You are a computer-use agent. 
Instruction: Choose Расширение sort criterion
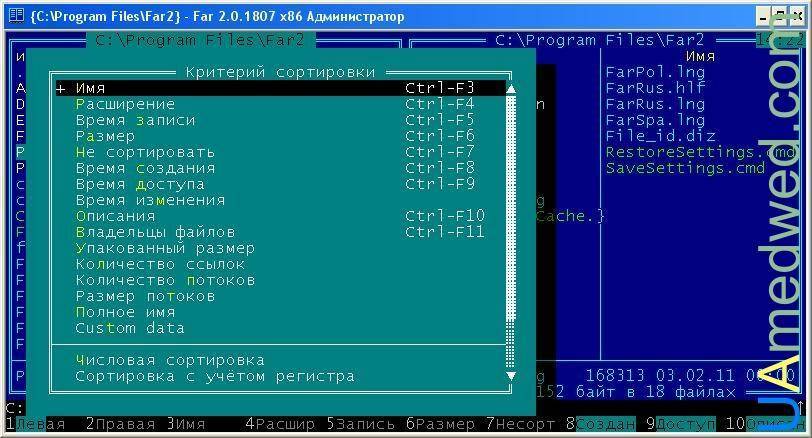click(x=280, y=104)
